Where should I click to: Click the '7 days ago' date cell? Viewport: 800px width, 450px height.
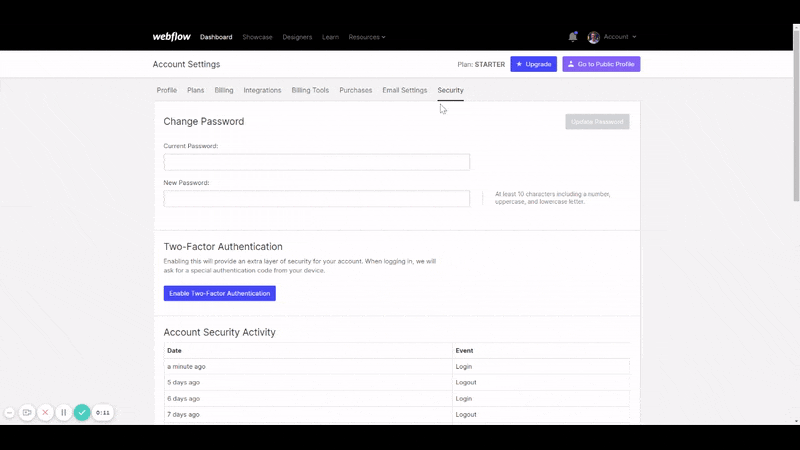[308, 414]
